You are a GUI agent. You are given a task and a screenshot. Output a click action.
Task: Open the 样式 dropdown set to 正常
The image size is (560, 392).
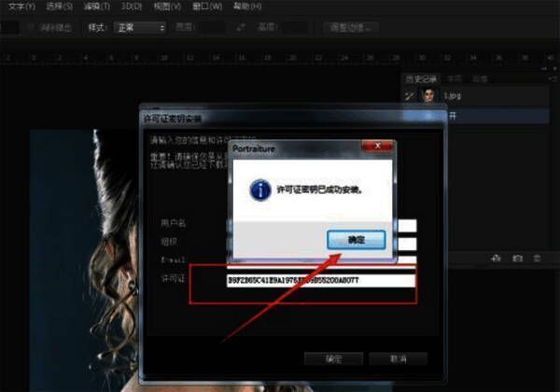point(140,27)
